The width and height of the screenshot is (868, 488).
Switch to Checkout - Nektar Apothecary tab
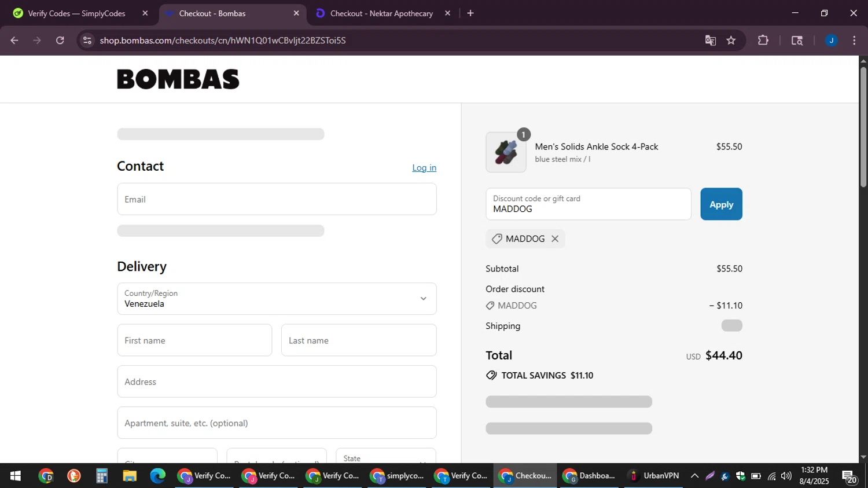[381, 13]
